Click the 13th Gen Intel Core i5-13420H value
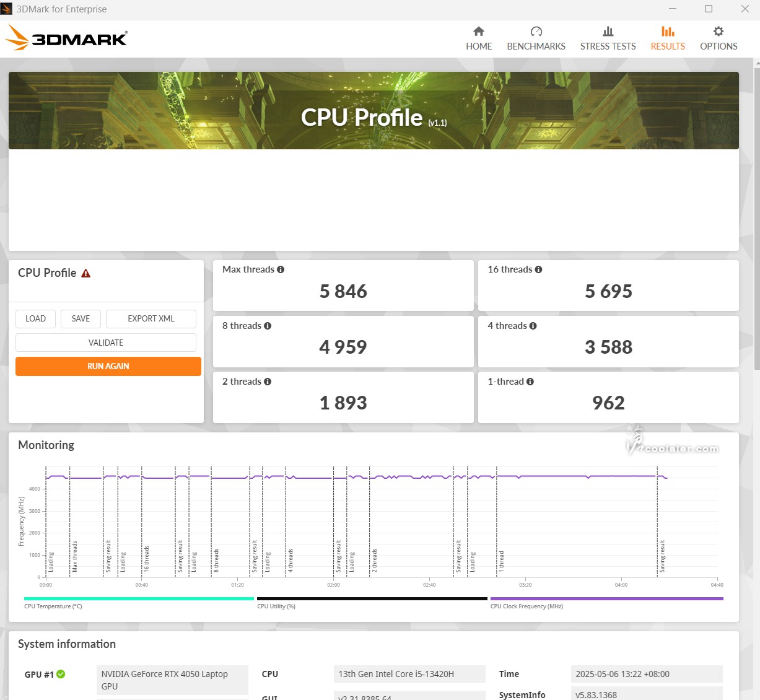The image size is (760, 700). click(x=409, y=674)
